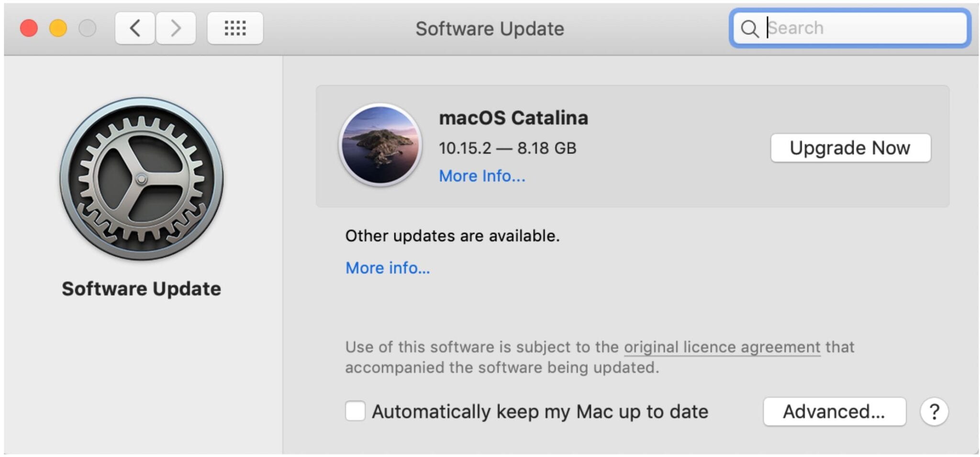This screenshot has width=980, height=457.
Task: Open help with the question mark button
Action: 934,412
